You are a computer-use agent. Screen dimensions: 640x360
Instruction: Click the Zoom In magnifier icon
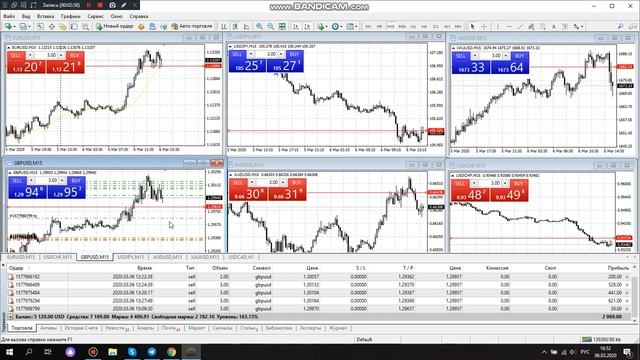259,27
